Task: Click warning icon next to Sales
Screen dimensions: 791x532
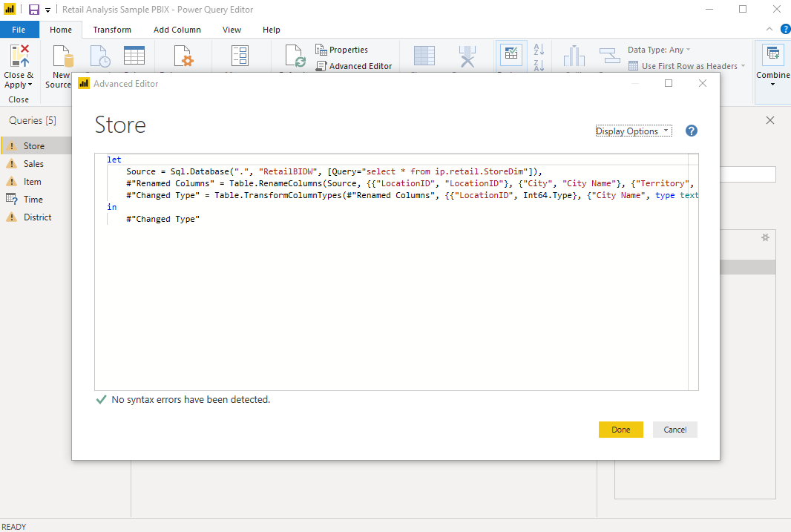Action: tap(11, 164)
